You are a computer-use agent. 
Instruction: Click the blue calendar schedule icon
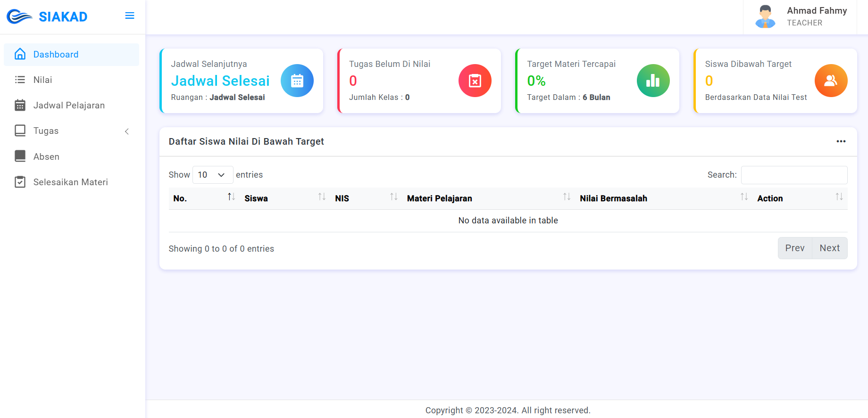(297, 81)
